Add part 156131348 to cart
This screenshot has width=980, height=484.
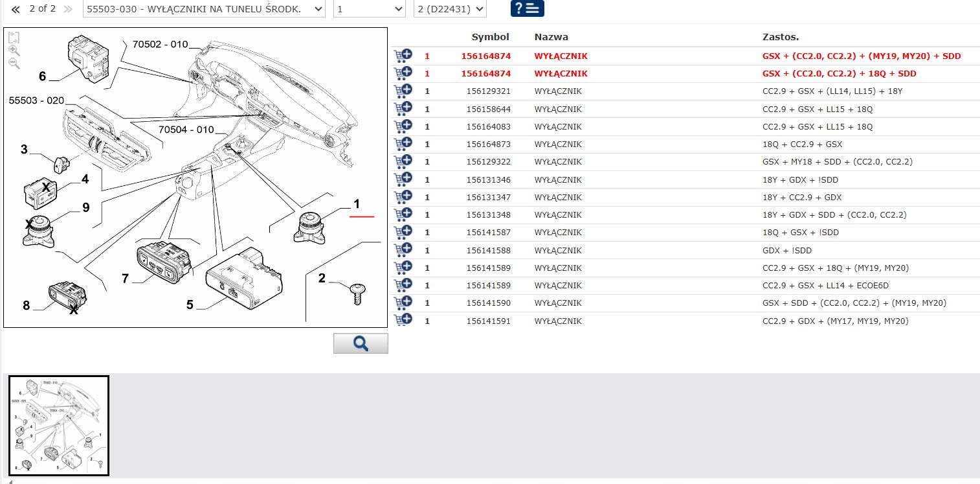[x=403, y=214]
